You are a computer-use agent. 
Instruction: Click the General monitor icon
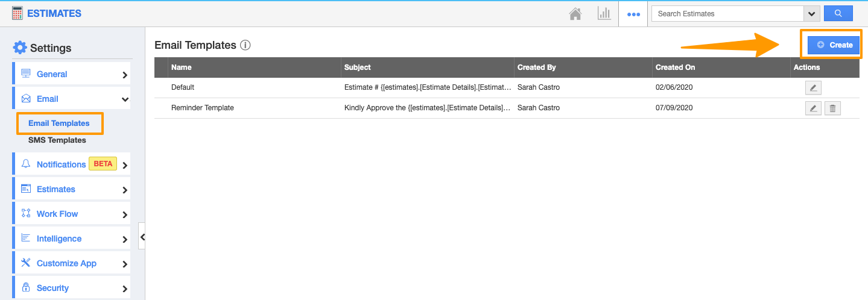(x=26, y=73)
